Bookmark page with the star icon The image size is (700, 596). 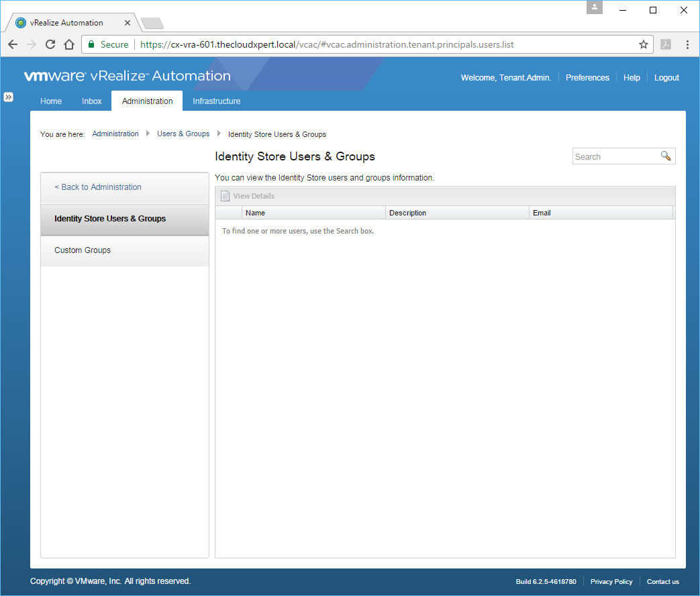pos(643,44)
